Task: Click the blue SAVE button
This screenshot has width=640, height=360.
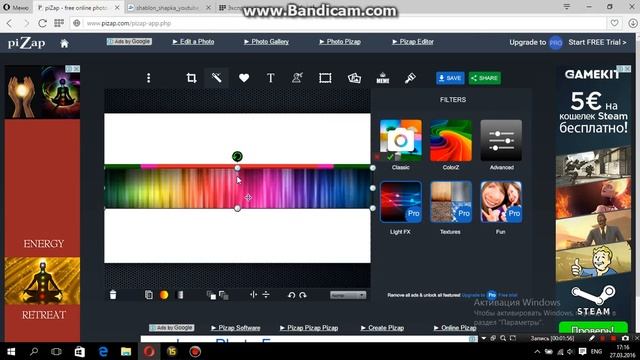Action: (450, 78)
